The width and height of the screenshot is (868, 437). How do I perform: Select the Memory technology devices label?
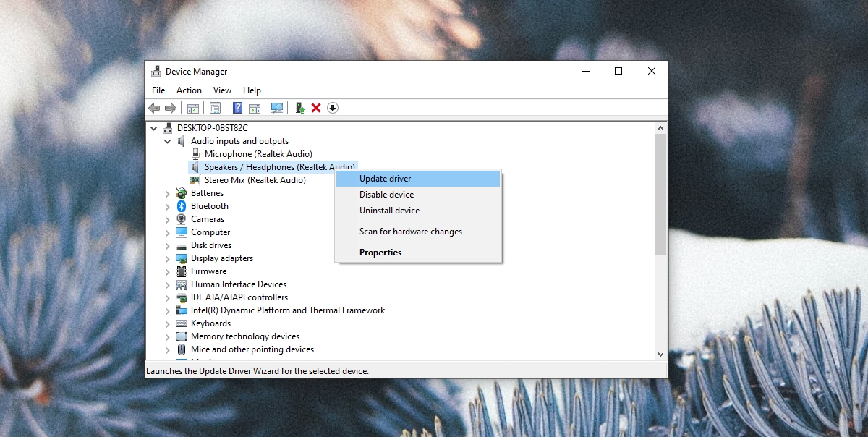tap(245, 336)
